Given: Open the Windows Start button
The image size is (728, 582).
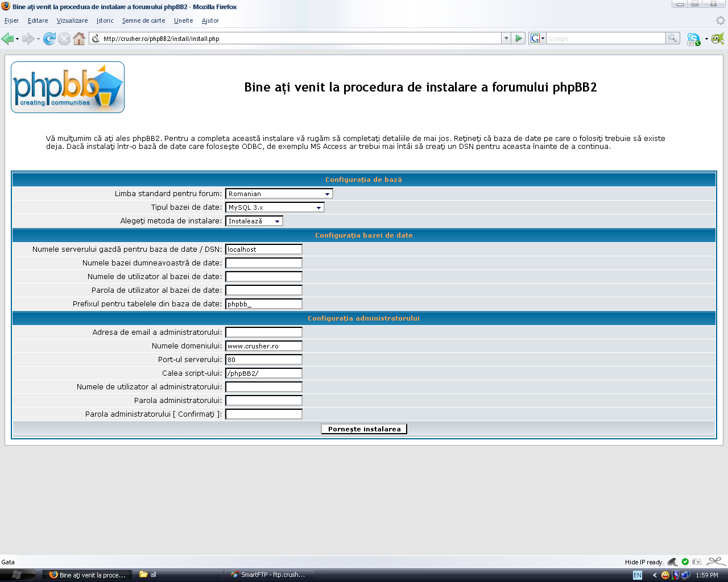Looking at the screenshot, I should (x=17, y=575).
